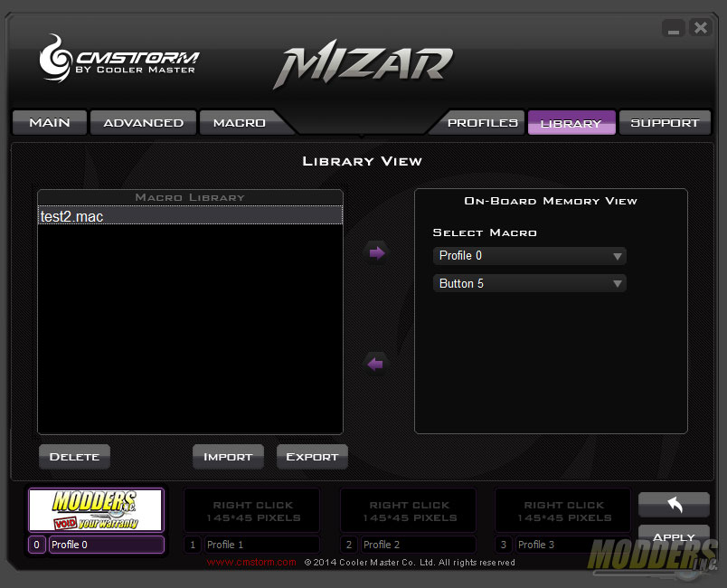Image resolution: width=727 pixels, height=588 pixels.
Task: Click the Delete button
Action: [75, 457]
